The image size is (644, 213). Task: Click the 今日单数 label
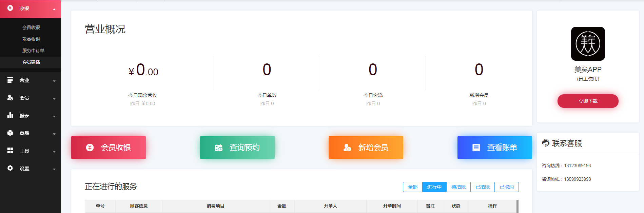267,95
